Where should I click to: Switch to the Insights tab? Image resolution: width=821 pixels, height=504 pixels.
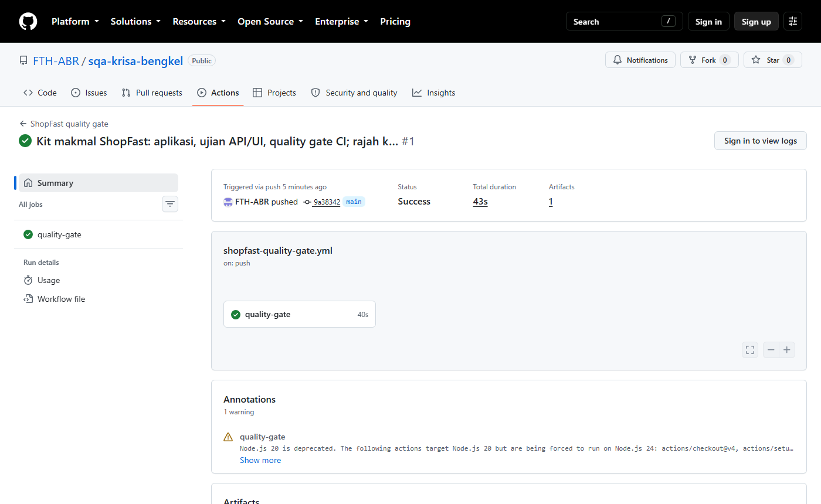434,93
